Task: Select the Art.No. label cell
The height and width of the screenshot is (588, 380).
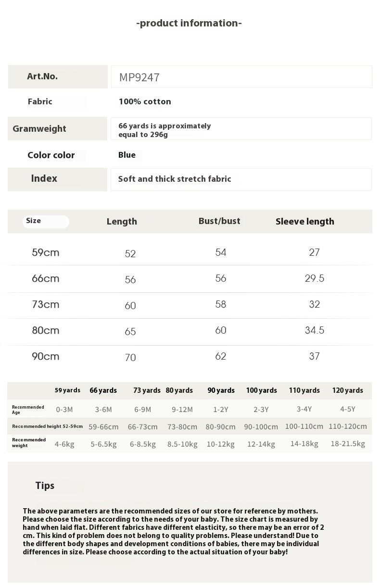Action: pyautogui.click(x=57, y=76)
